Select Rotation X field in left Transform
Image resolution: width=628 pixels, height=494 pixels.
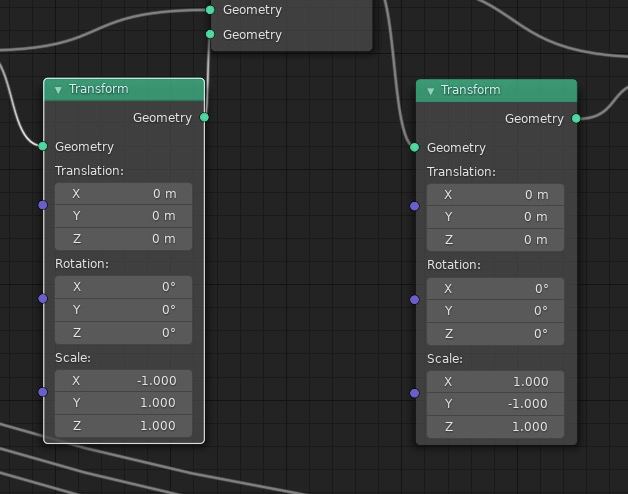(x=123, y=287)
